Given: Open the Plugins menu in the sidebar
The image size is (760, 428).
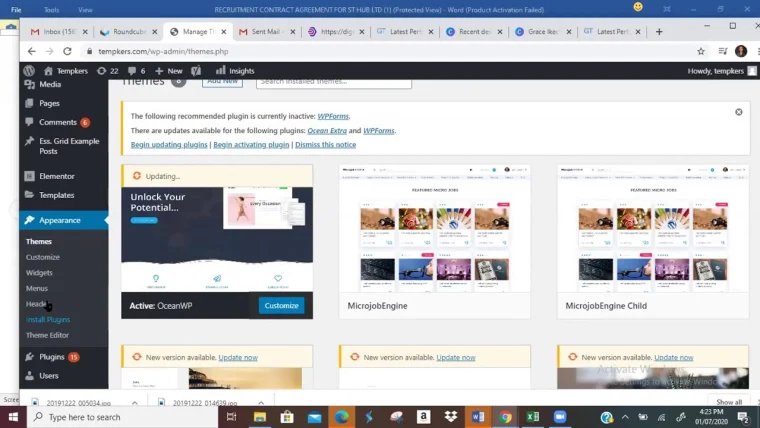Looking at the screenshot, I should click(52, 357).
